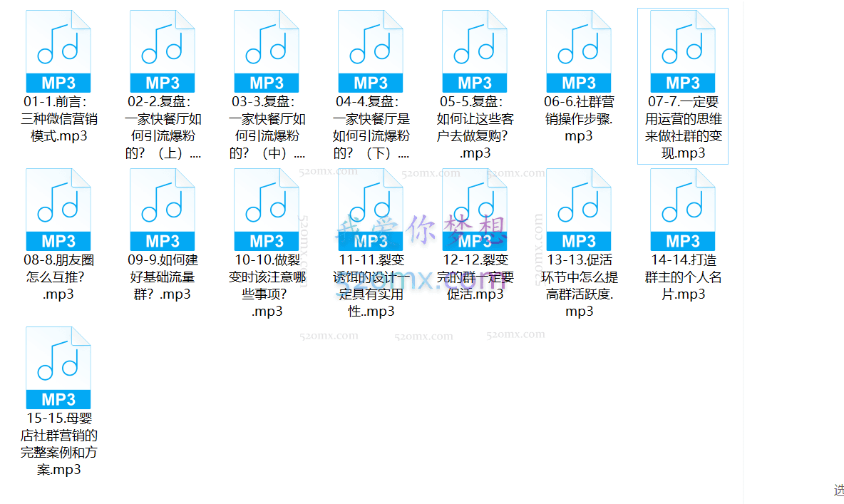Click the 06-6.社群营销操作步骤 MP3 icon

[x=579, y=51]
